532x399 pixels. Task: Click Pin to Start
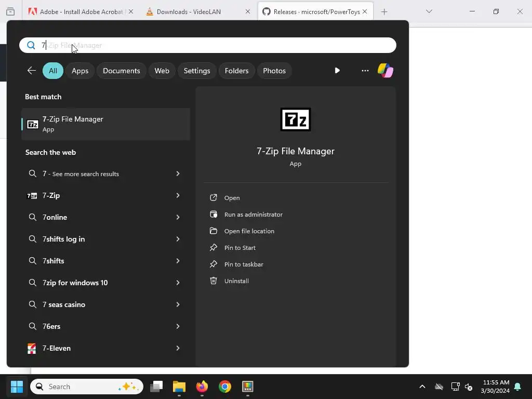click(240, 248)
